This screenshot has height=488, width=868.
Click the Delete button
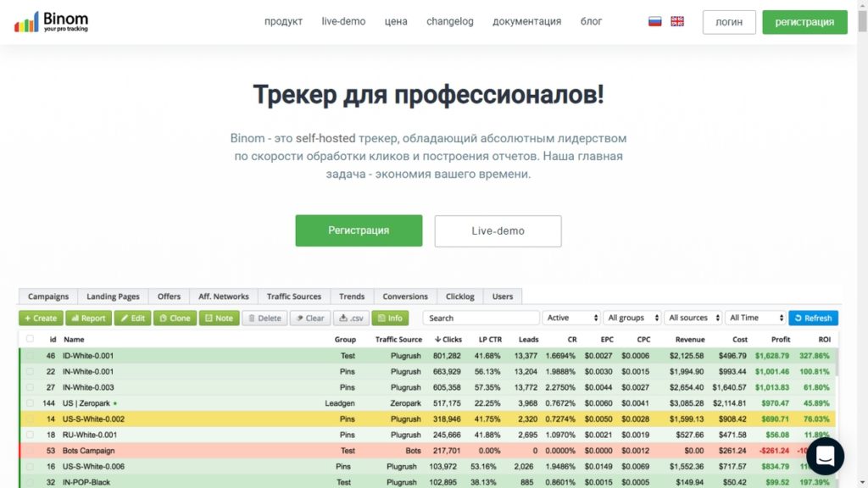click(264, 319)
